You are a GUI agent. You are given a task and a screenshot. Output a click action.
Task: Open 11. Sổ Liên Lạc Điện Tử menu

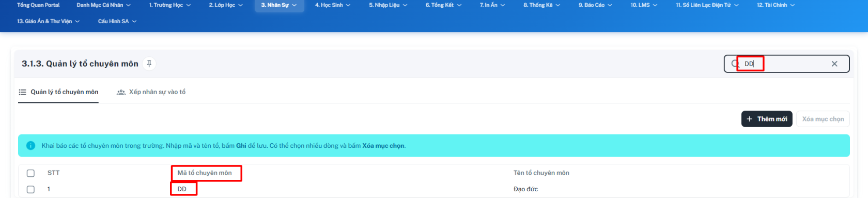pos(707,5)
